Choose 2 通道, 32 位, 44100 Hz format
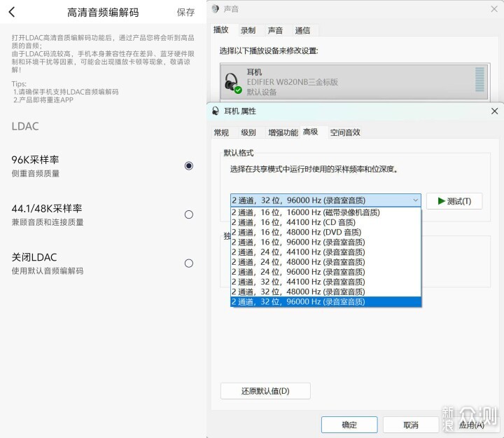 pyautogui.click(x=325, y=282)
